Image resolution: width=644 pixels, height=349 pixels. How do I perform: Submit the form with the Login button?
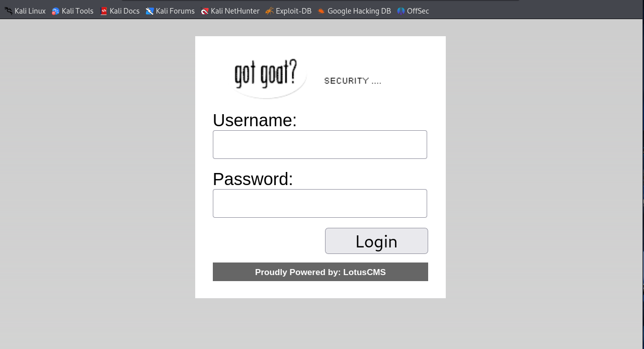pos(376,241)
